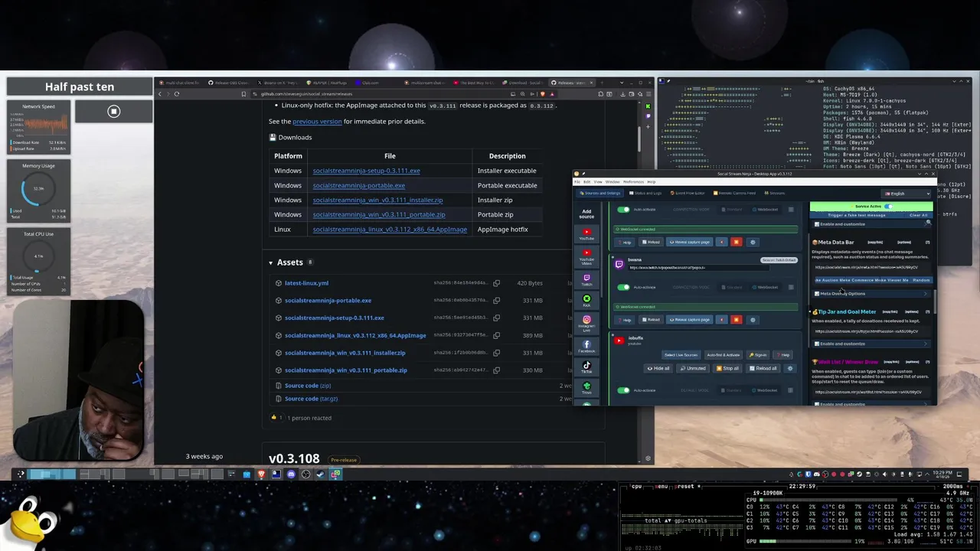Switch to Status and Logs tab
980x551 pixels.
click(645, 193)
